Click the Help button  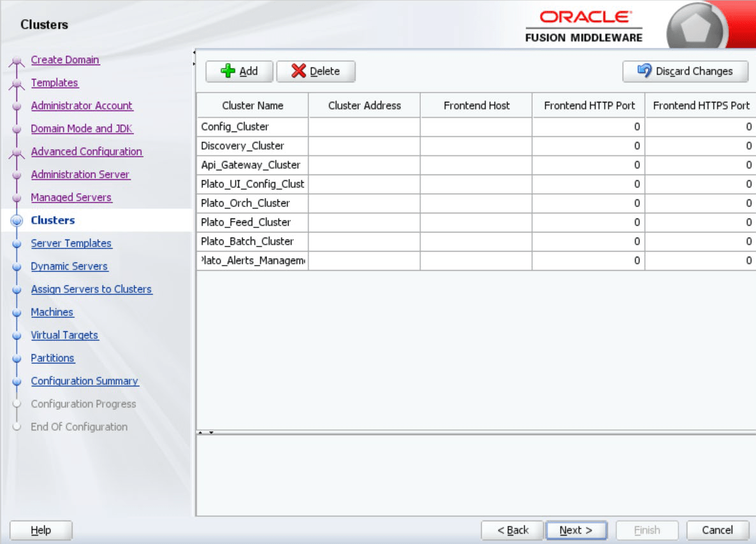[41, 531]
